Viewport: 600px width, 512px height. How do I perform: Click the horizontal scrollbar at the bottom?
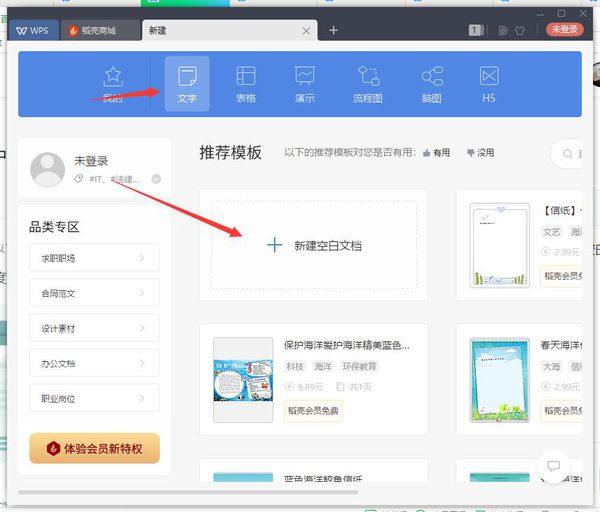(188, 492)
